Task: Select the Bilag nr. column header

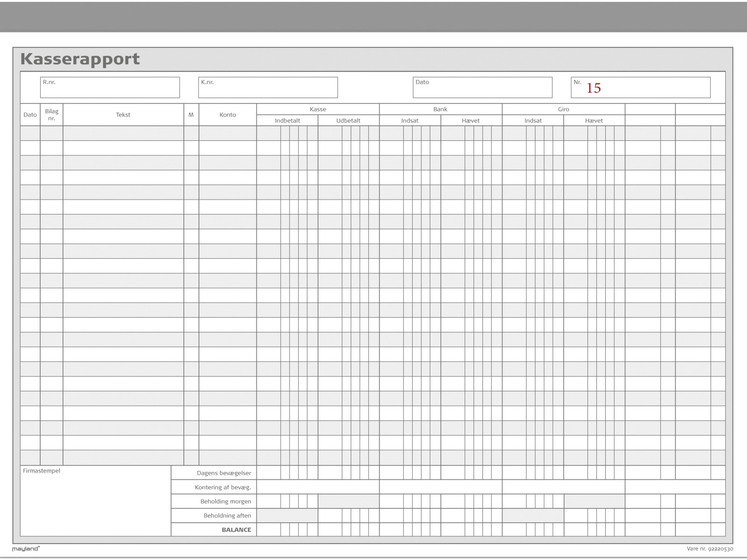Action: [51, 115]
